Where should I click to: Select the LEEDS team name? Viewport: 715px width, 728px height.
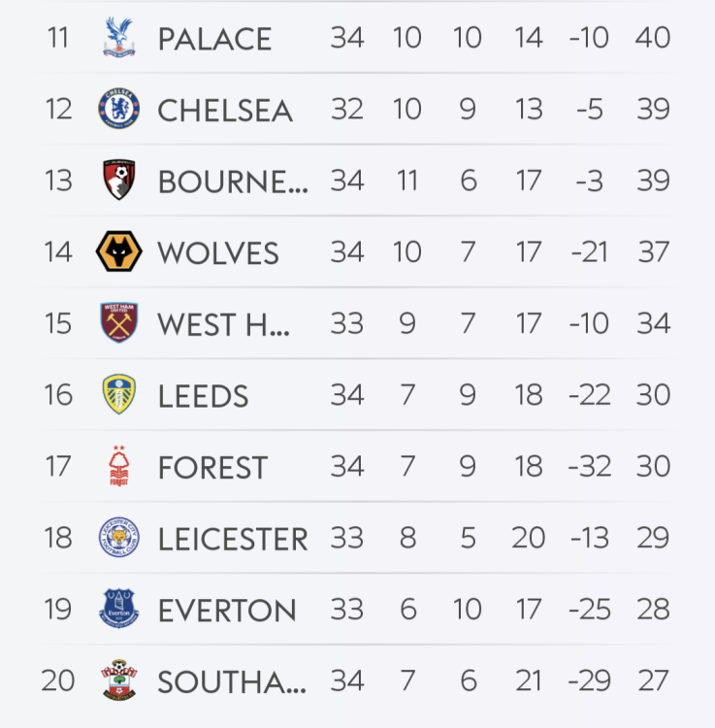click(204, 396)
